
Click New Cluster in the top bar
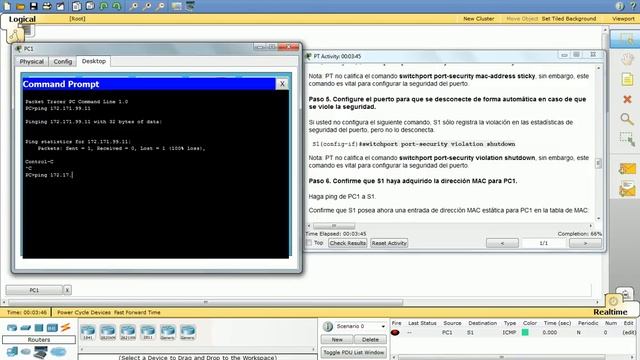pyautogui.click(x=479, y=19)
